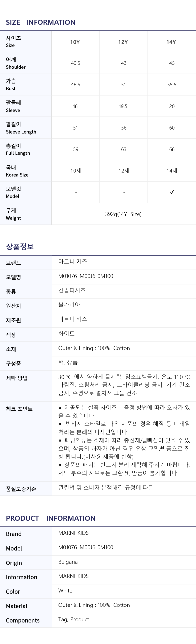196x644 pixels.
Task: Click the 10Y bust value 48.5
Action: point(75,84)
